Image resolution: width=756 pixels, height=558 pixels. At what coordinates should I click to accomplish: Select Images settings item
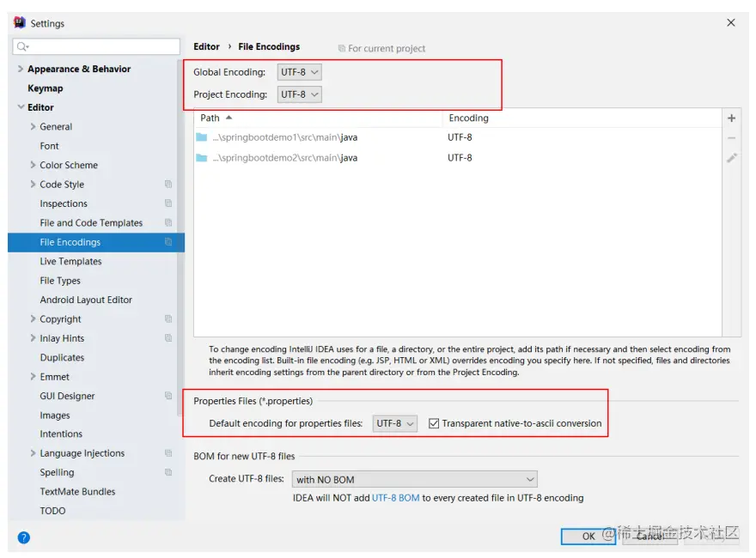[x=55, y=415]
